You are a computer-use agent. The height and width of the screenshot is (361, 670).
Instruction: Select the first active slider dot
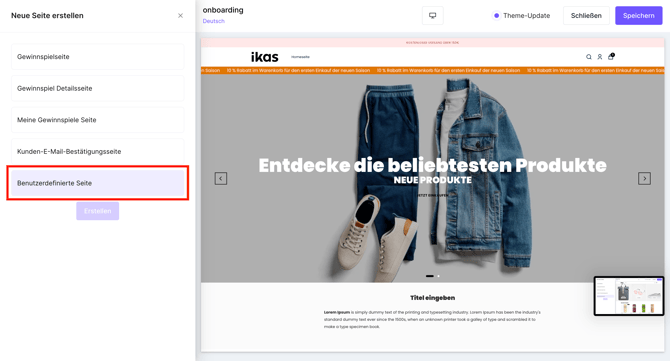(429, 276)
